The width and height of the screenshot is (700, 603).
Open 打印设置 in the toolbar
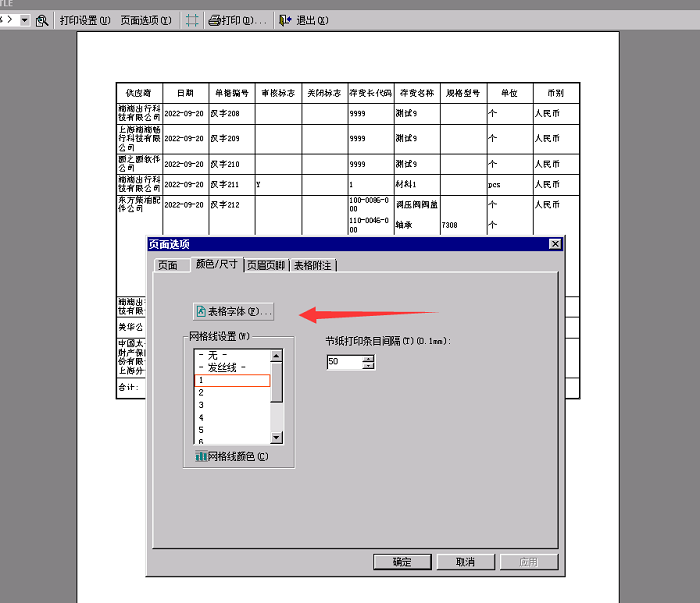point(85,20)
